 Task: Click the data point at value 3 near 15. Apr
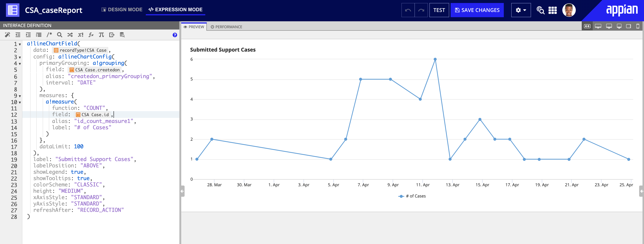480,120
